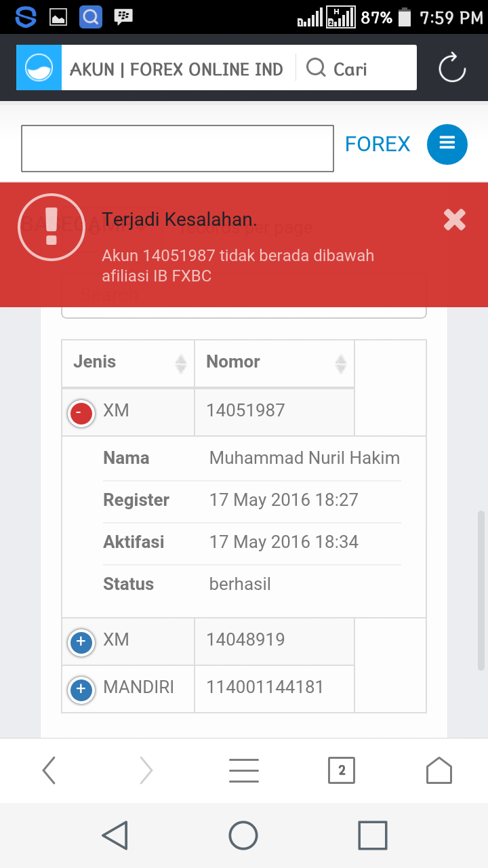The width and height of the screenshot is (488, 868).
Task: Reload the page with refresh icon
Action: pyautogui.click(x=452, y=68)
